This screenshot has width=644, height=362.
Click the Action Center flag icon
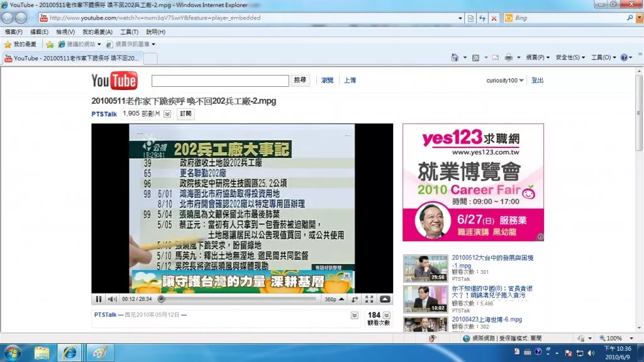[569, 353]
